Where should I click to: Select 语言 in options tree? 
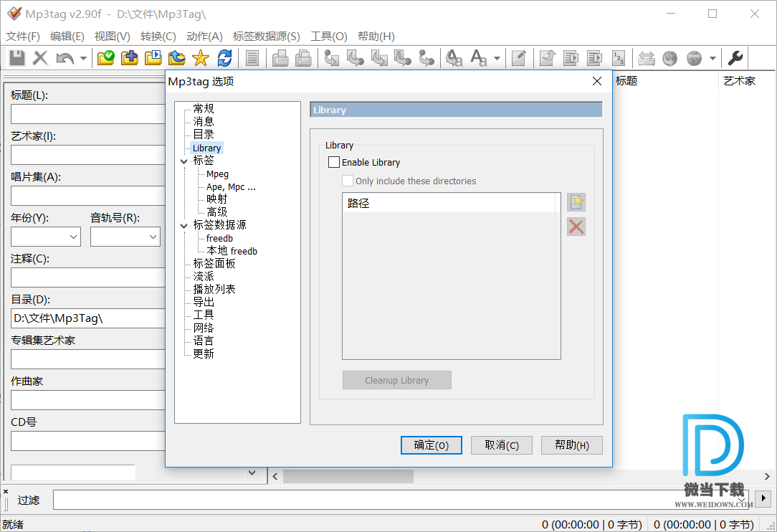coord(204,341)
